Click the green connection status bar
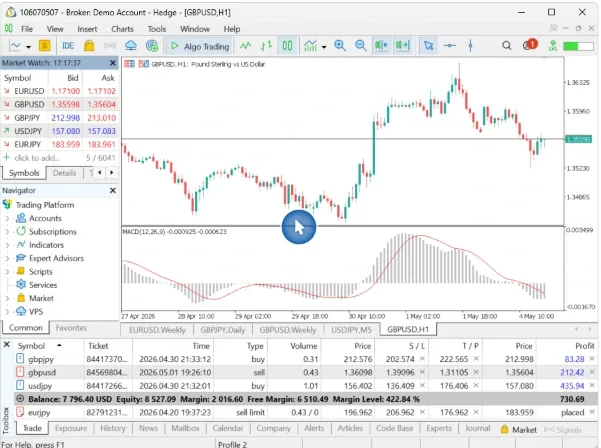 click(578, 46)
